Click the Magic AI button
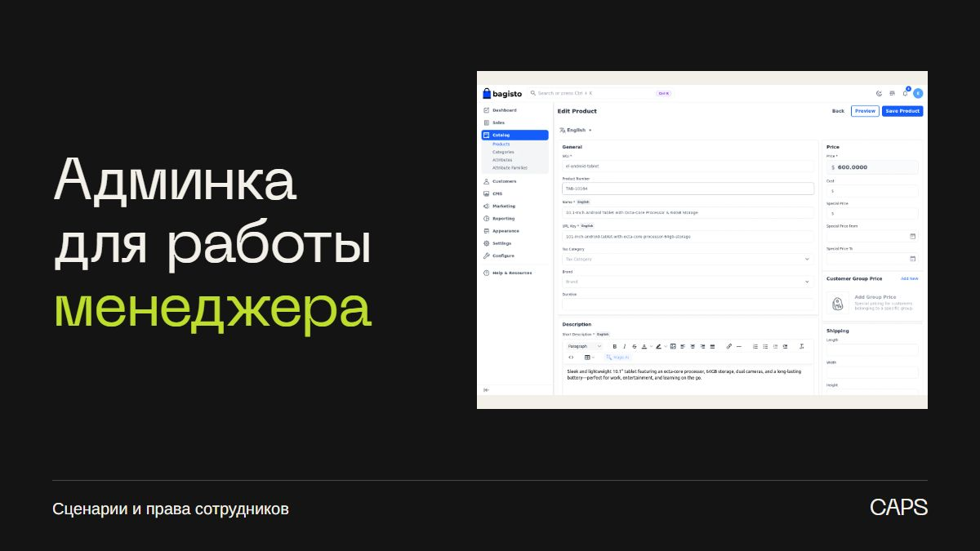The height and width of the screenshot is (551, 980). click(x=617, y=357)
